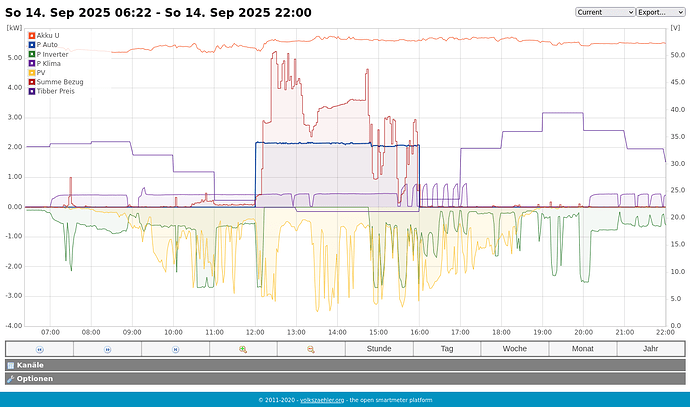Set the range with the Stunde button
This screenshot has width=690, height=407.
(379, 349)
